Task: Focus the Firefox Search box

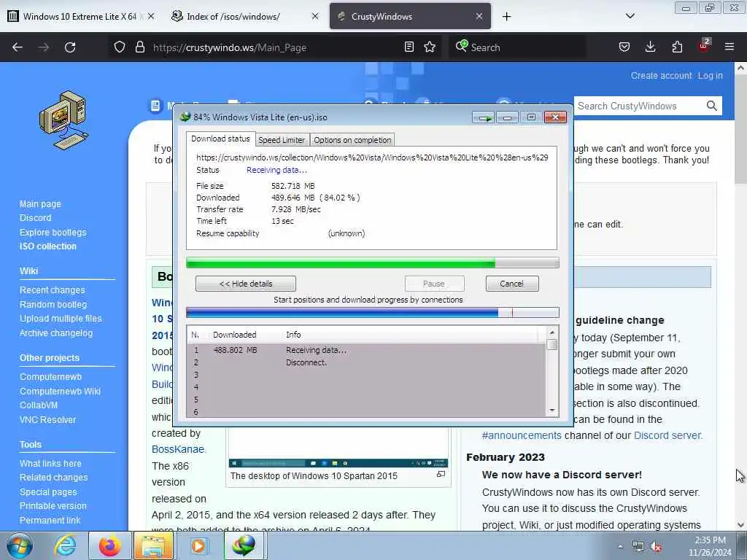Action: pyautogui.click(x=517, y=47)
